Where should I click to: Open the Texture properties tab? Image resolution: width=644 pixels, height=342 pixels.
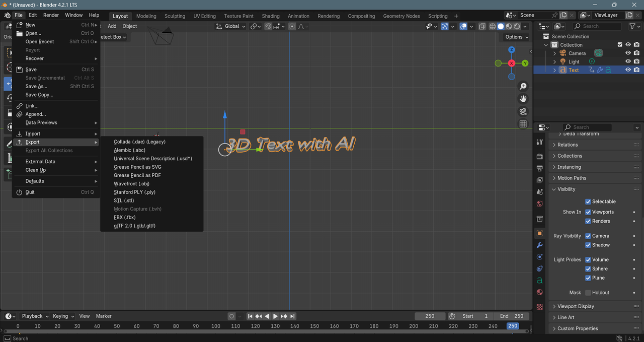coord(540,307)
